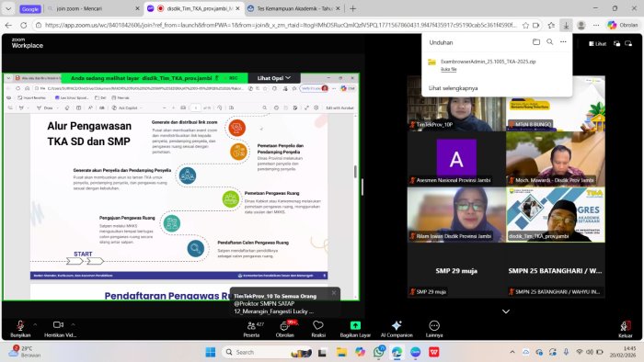Image resolution: width=644 pixels, height=362 pixels.
Task: Open the Lainnya more options menu
Action: click(x=434, y=329)
